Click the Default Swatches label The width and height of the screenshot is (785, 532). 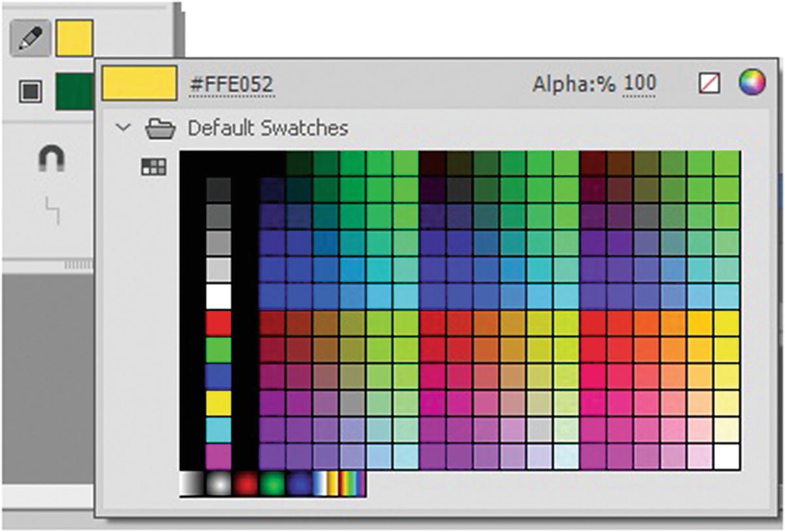[x=268, y=128]
